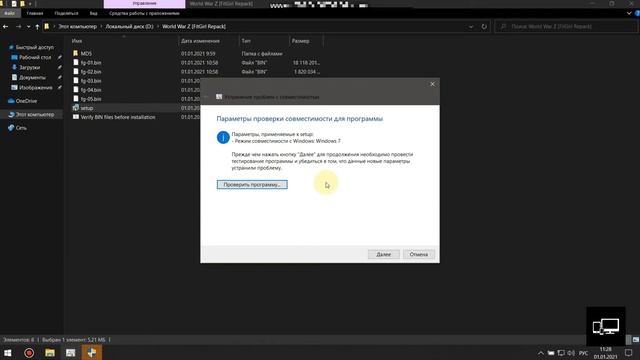Image resolution: width=640 pixels, height=360 pixels.
Task: Switch to large icons view in status bar
Action: coord(636,340)
